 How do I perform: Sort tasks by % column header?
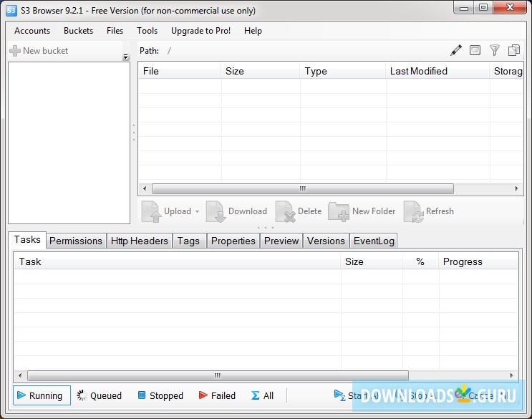click(x=420, y=261)
